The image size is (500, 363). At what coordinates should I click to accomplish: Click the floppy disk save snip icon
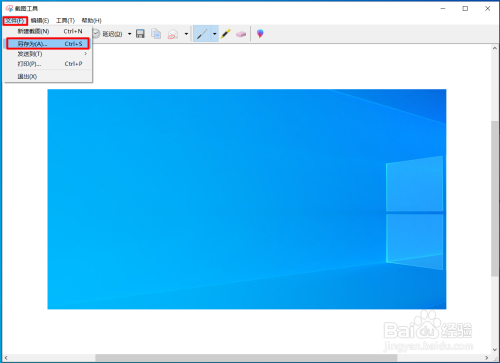(140, 34)
